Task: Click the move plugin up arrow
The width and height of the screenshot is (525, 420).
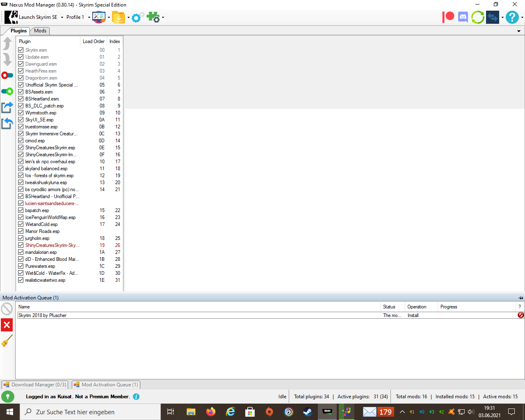Action: click(7, 43)
